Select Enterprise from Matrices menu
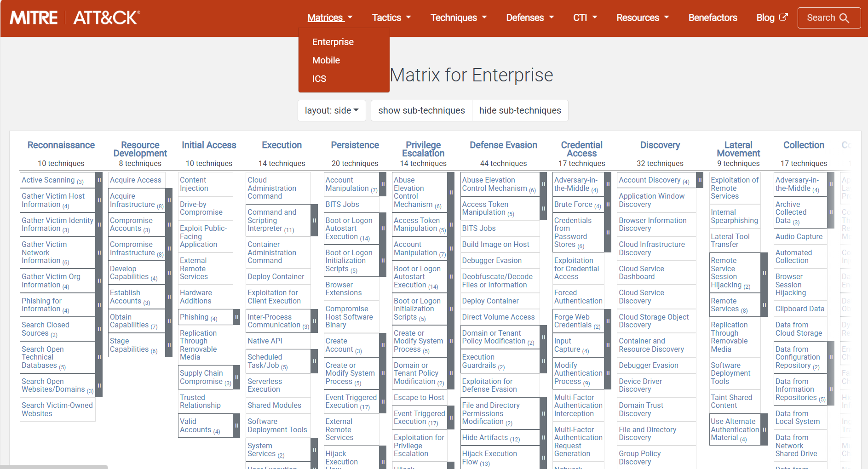The image size is (868, 469). [333, 42]
